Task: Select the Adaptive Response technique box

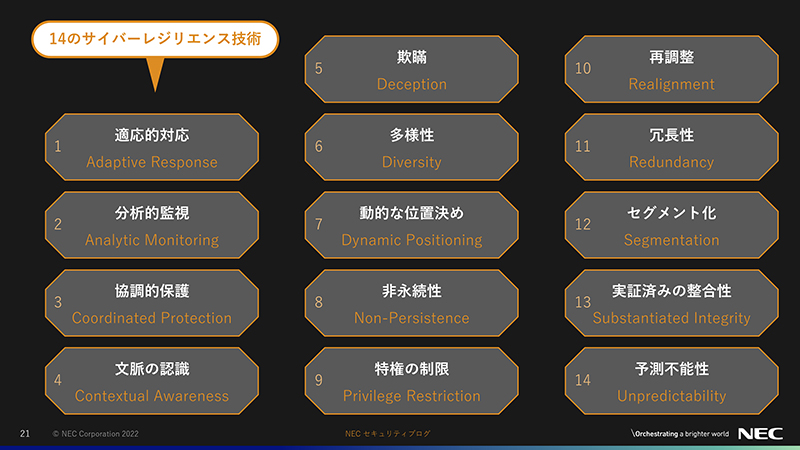Action: point(151,147)
